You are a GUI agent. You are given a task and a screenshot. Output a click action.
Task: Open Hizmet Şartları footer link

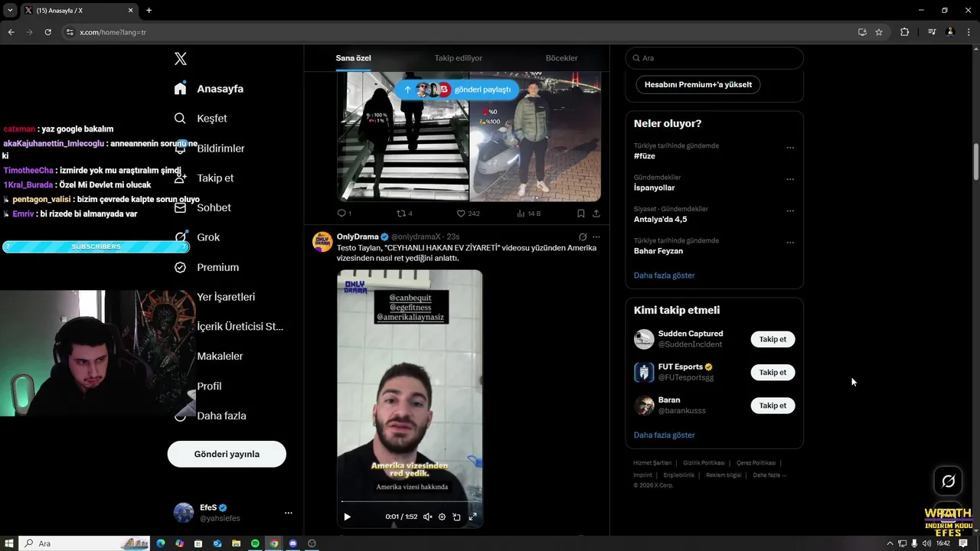pyautogui.click(x=652, y=463)
